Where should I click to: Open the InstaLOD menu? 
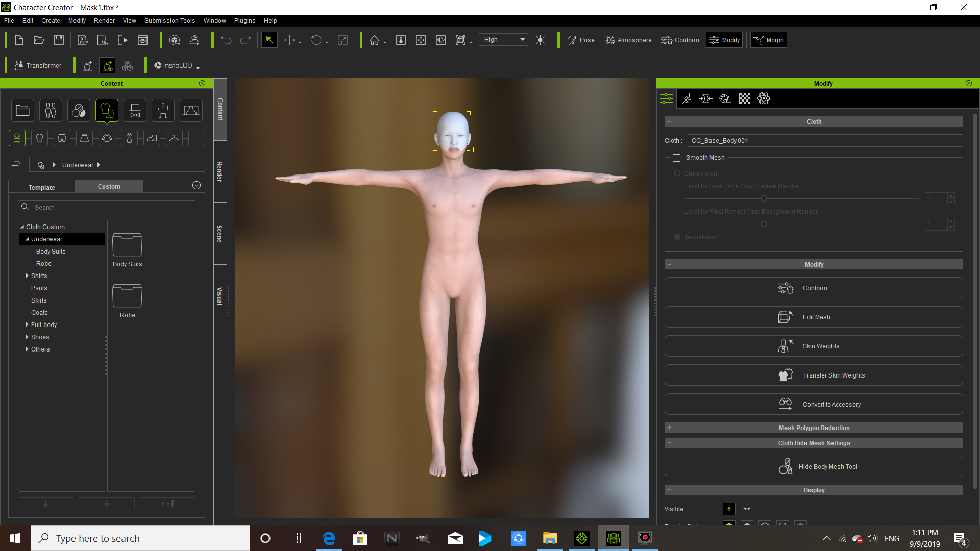[177, 65]
